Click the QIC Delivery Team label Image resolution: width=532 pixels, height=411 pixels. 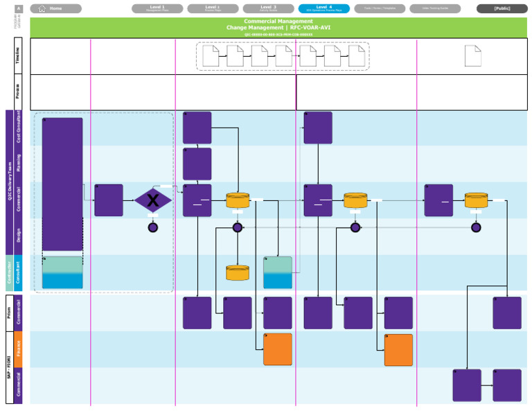point(10,182)
